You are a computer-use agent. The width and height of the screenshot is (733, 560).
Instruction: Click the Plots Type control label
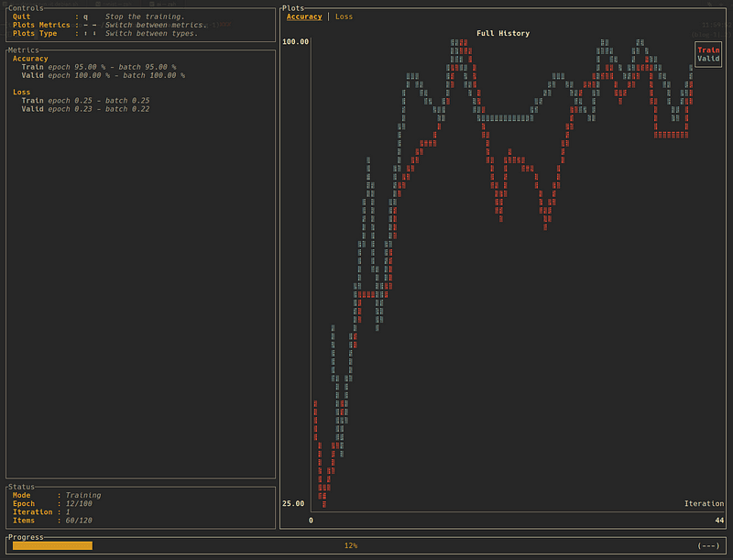35,33
